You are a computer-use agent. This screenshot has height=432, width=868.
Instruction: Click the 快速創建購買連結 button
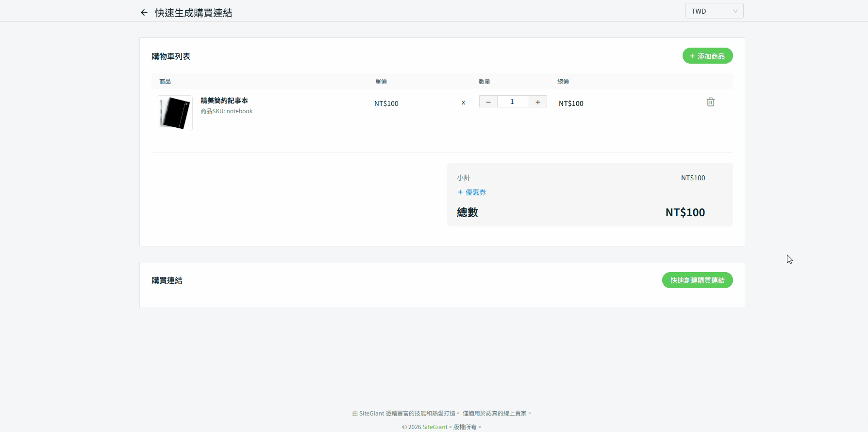coord(697,280)
